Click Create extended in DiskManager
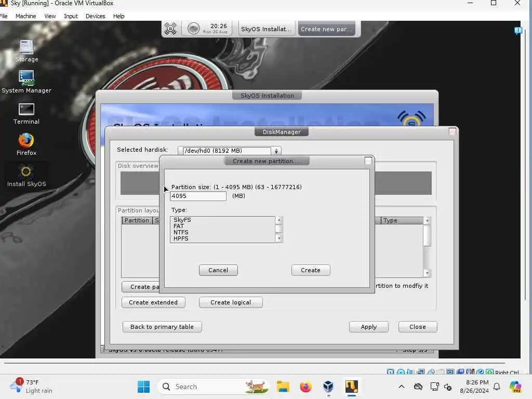532x399 pixels. 153,302
